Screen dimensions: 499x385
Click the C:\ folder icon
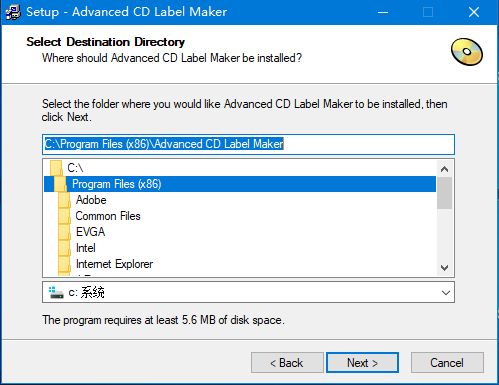pos(56,168)
